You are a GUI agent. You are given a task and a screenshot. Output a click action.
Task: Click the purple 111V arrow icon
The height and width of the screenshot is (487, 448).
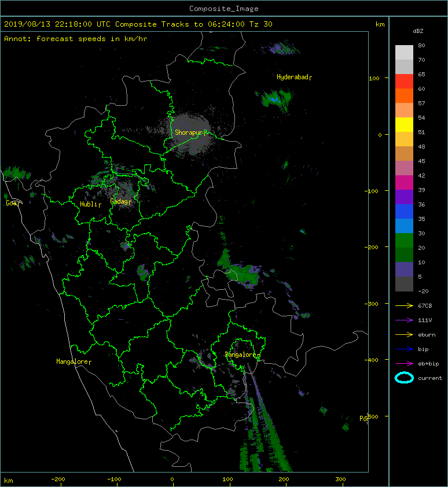(404, 320)
